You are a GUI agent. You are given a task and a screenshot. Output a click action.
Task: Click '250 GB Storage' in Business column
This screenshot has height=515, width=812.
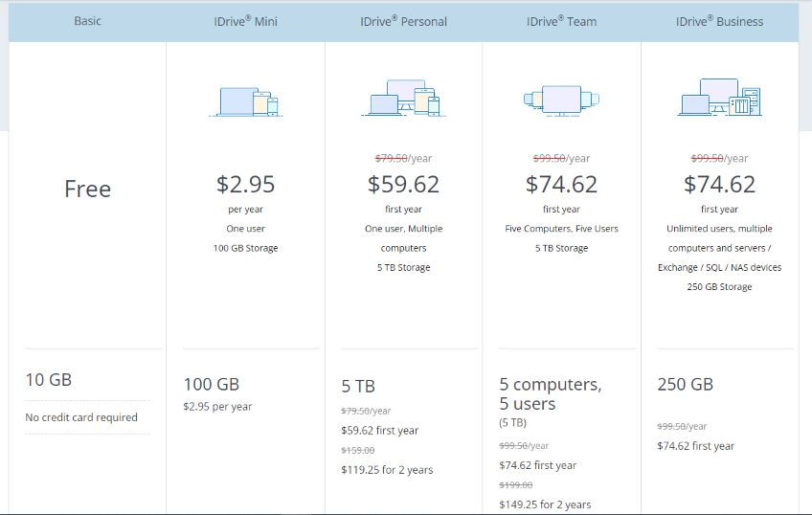coord(719,287)
